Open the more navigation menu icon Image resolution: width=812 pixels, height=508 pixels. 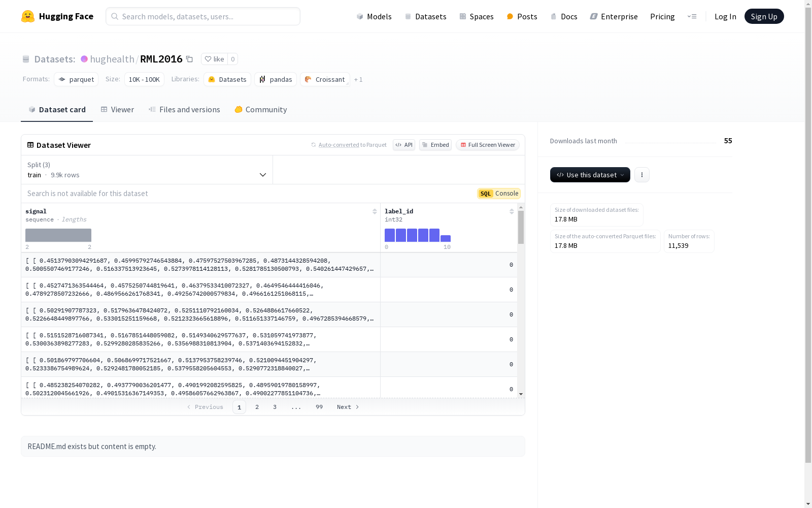[692, 16]
